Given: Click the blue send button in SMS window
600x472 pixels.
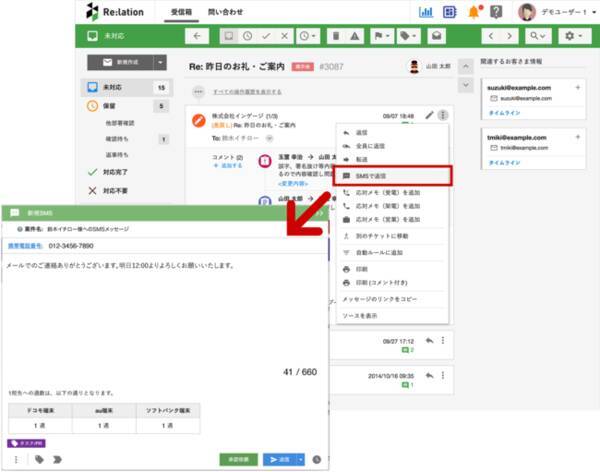Looking at the screenshot, I should pyautogui.click(x=280, y=459).
